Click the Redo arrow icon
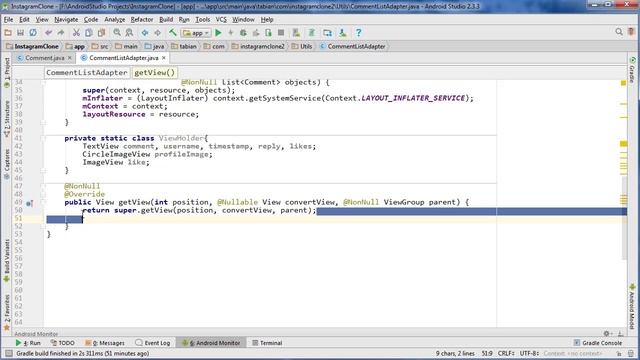The height and width of the screenshot is (360, 640). click(x=61, y=33)
